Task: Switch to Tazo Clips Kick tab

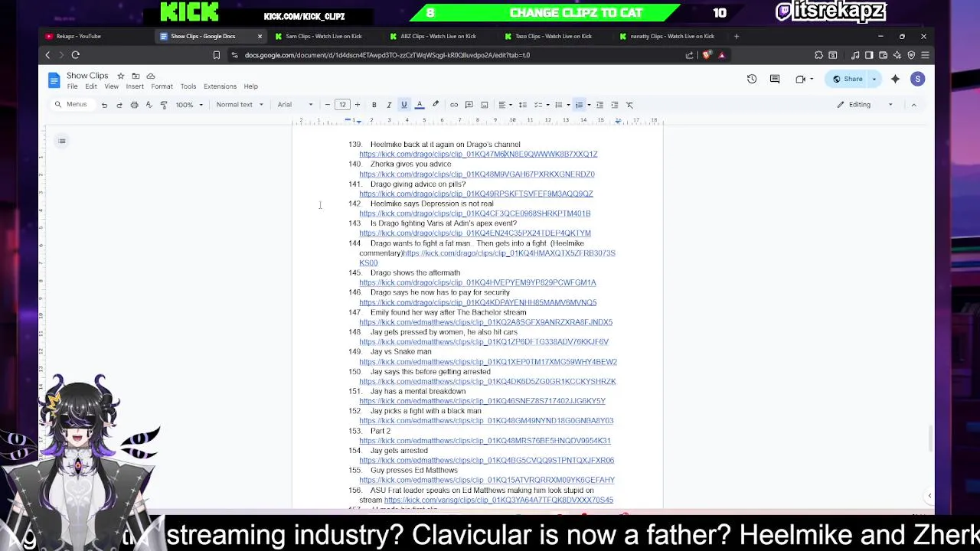Action: 553,36
